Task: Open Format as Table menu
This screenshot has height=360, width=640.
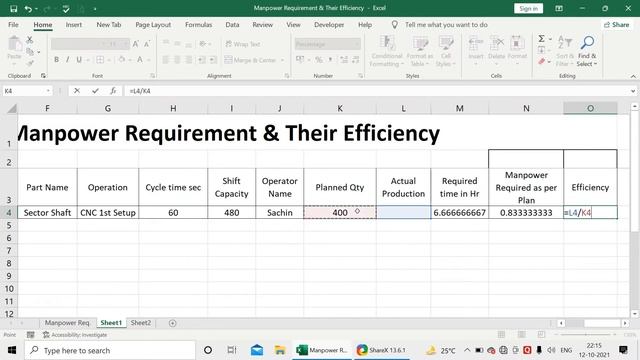Action: click(x=420, y=51)
